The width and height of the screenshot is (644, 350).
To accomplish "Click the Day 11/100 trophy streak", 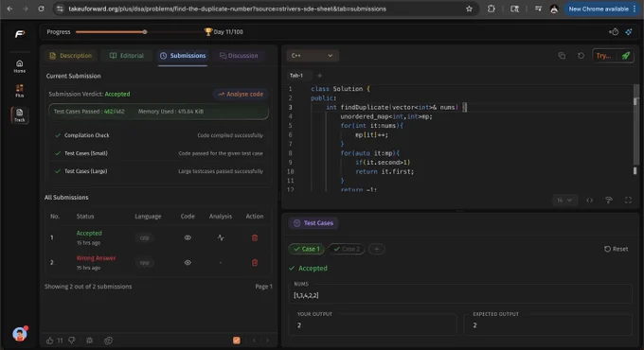I will tap(224, 31).
